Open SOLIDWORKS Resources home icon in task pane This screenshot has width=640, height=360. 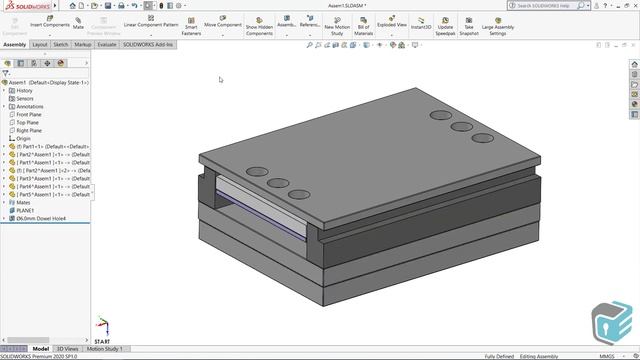click(x=634, y=64)
